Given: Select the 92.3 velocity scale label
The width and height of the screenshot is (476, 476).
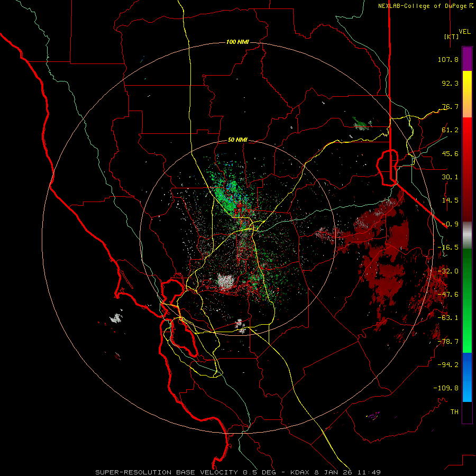Looking at the screenshot, I should tap(450, 83).
